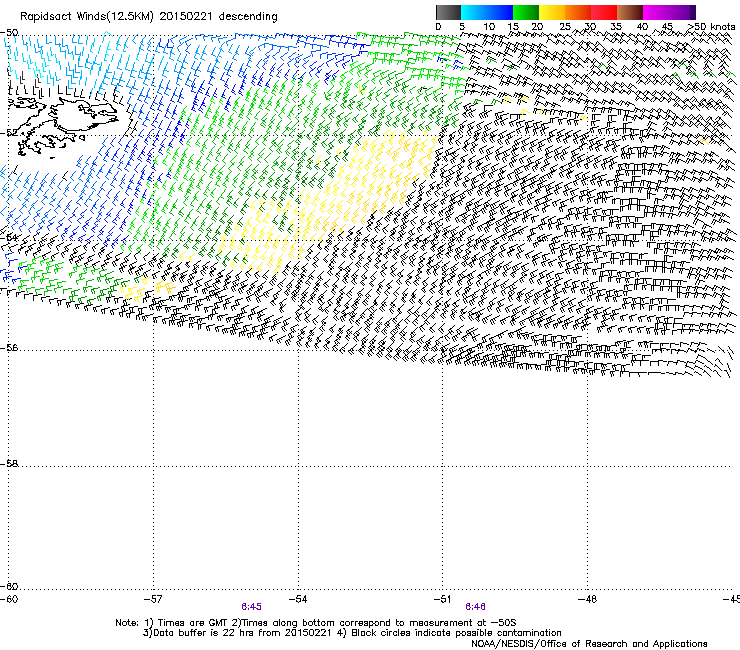Click the -52 latitude label on left axis
The width and height of the screenshot is (740, 650).
coord(9,133)
